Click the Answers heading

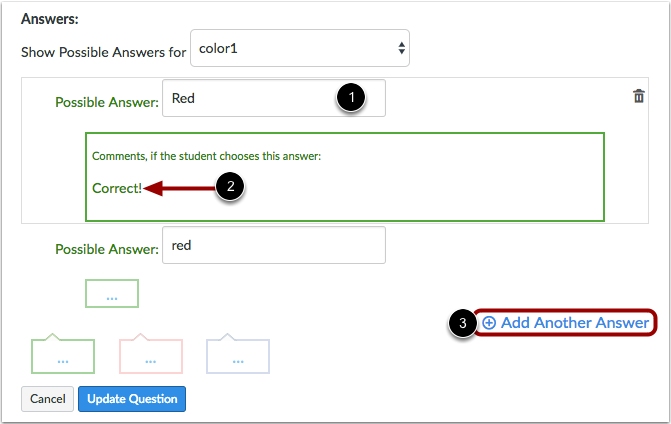pos(50,19)
